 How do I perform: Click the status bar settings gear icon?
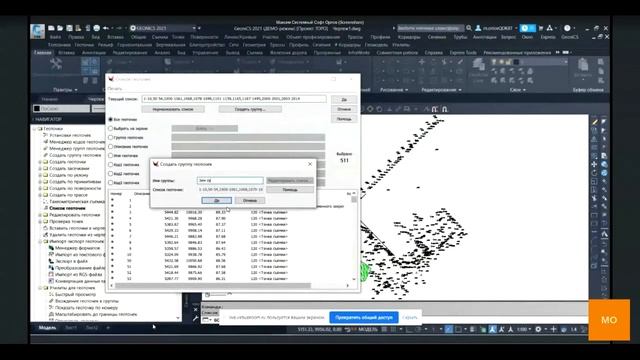(538, 329)
